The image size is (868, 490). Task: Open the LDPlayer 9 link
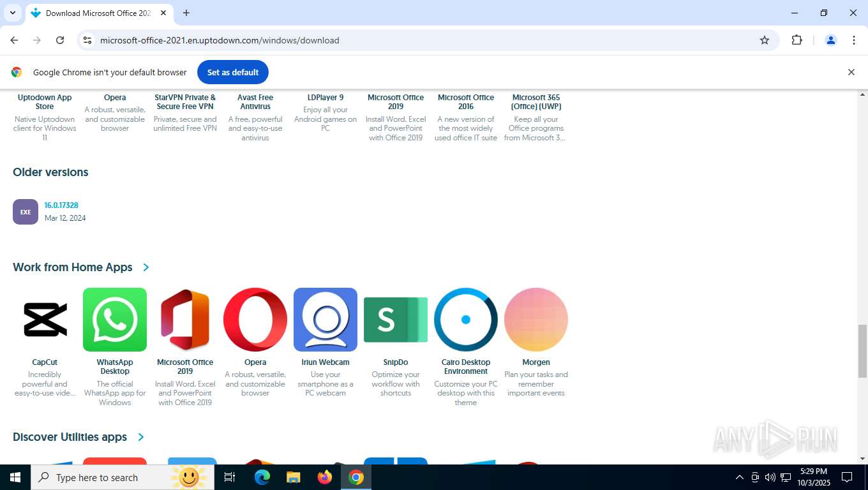325,98
